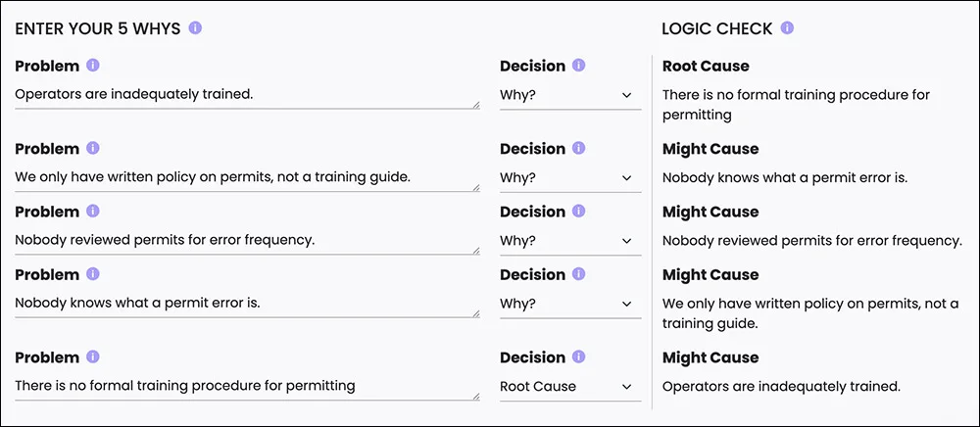Click the 'Operators are inadequately trained' problem field
This screenshot has height=427, width=980.
pos(248,96)
